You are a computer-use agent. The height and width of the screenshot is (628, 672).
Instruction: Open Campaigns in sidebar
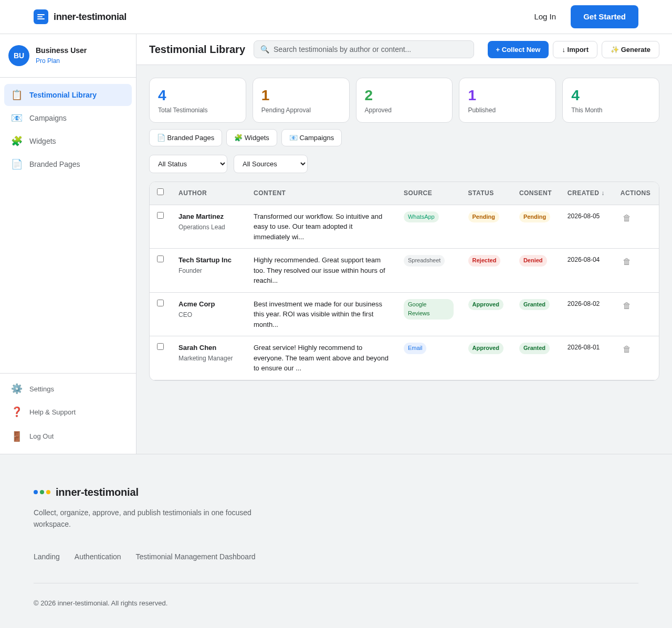pyautogui.click(x=68, y=118)
